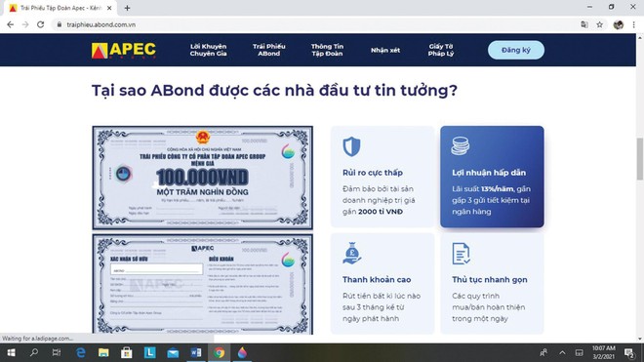
Task: Open a new tab with plus button
Action: [127, 8]
